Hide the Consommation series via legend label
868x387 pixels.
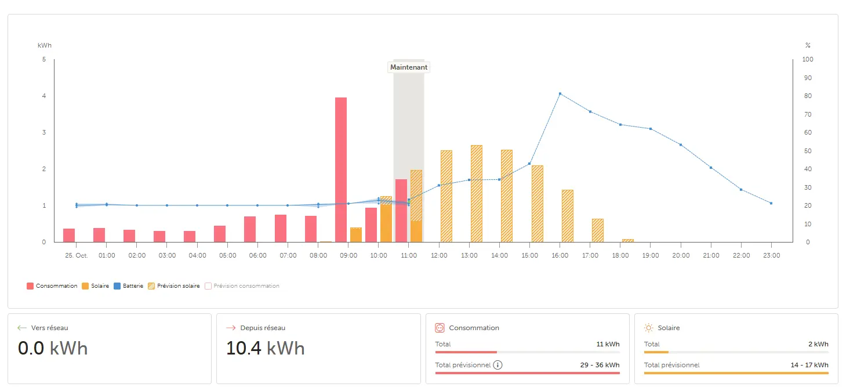pyautogui.click(x=56, y=286)
